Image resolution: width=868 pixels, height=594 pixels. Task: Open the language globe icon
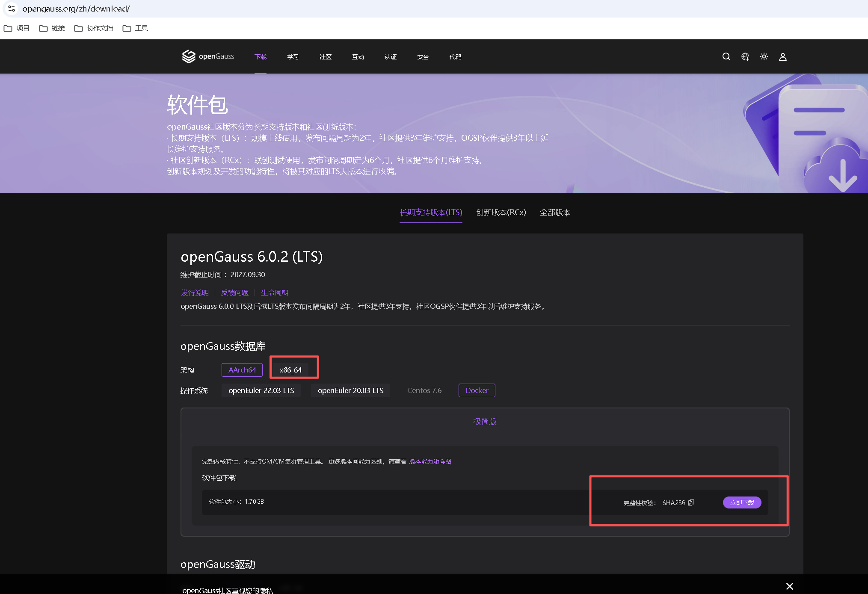pyautogui.click(x=745, y=56)
